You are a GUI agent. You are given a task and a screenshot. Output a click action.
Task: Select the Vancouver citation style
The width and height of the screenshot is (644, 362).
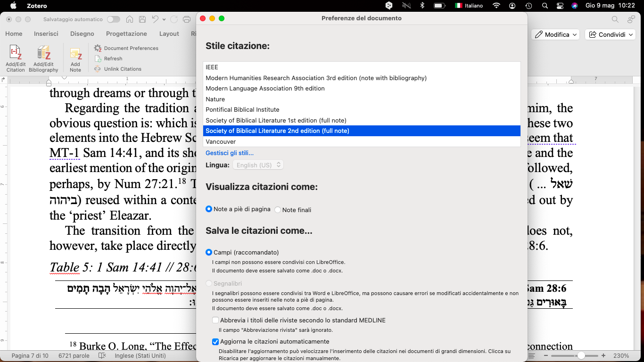point(362,141)
